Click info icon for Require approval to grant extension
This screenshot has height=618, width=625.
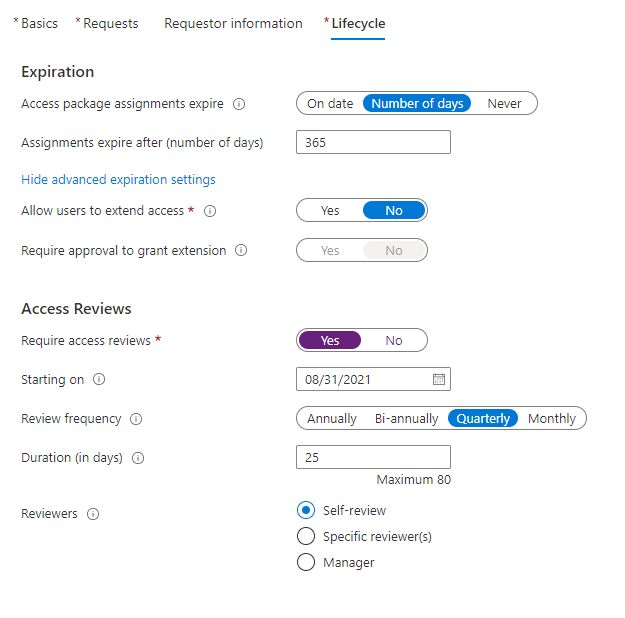pyautogui.click(x=241, y=250)
